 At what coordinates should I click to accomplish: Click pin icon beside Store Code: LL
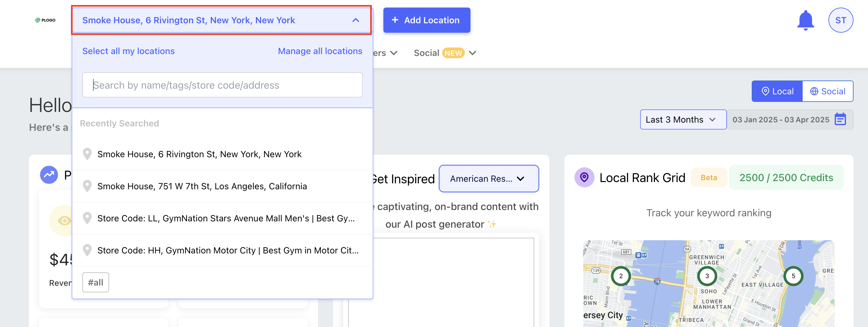[x=87, y=218]
